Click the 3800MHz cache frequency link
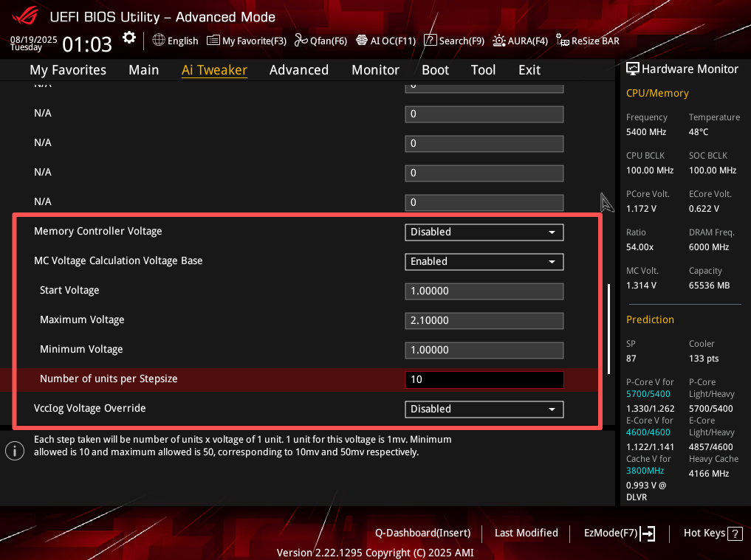The width and height of the screenshot is (751, 560). [645, 471]
